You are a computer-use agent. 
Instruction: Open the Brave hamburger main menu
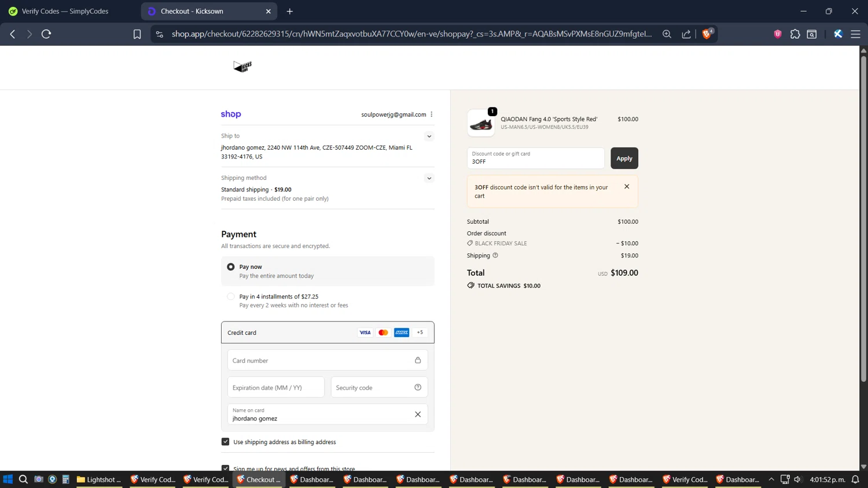tap(855, 34)
